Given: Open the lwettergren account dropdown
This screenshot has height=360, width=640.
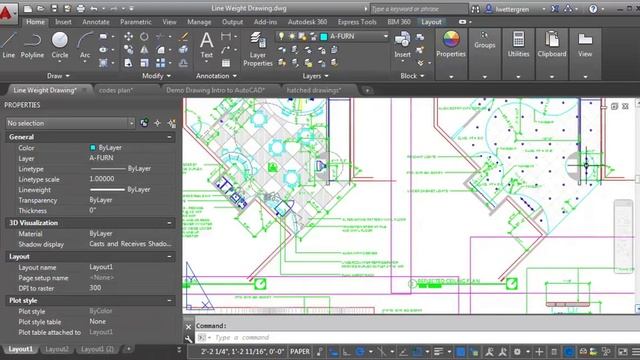Looking at the screenshot, I should coord(543,9).
